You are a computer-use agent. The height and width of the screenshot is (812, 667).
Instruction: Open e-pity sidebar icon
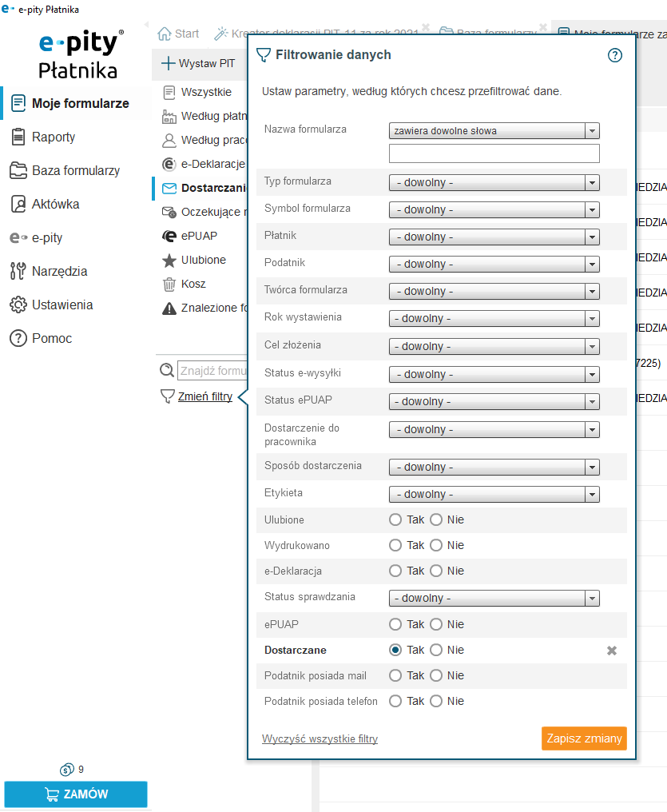18,237
